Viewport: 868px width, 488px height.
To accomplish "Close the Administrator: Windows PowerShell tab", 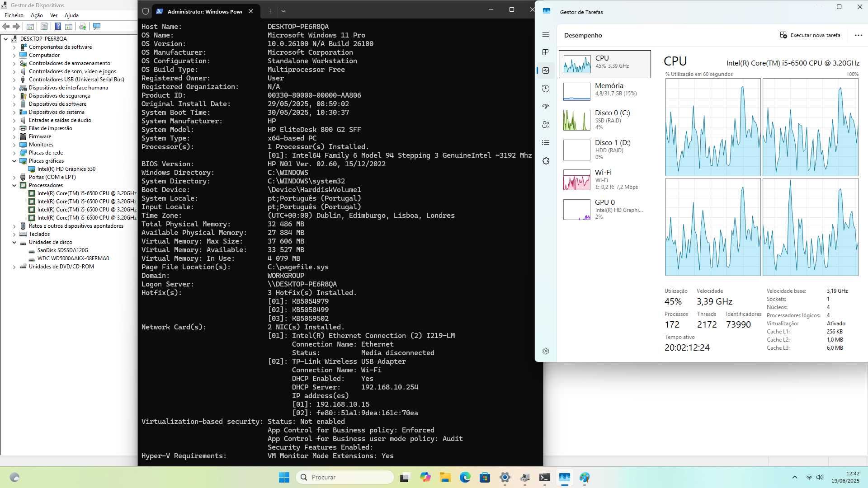I will click(251, 11).
